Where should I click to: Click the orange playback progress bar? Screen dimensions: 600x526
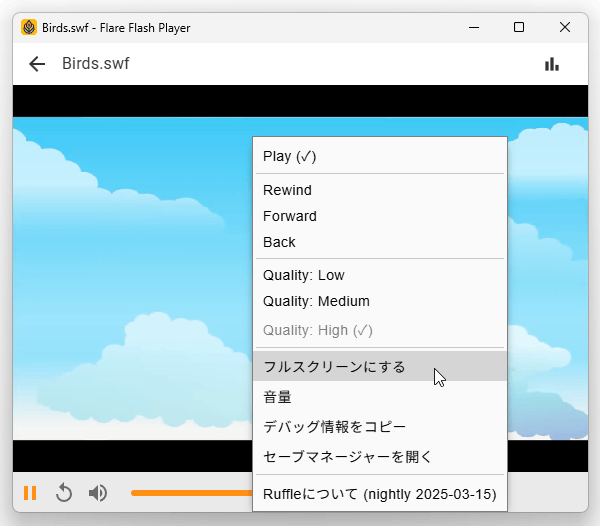click(x=191, y=493)
